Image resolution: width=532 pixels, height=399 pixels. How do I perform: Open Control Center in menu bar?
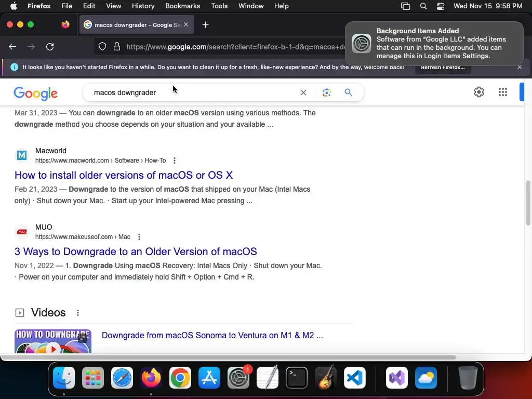click(x=441, y=6)
